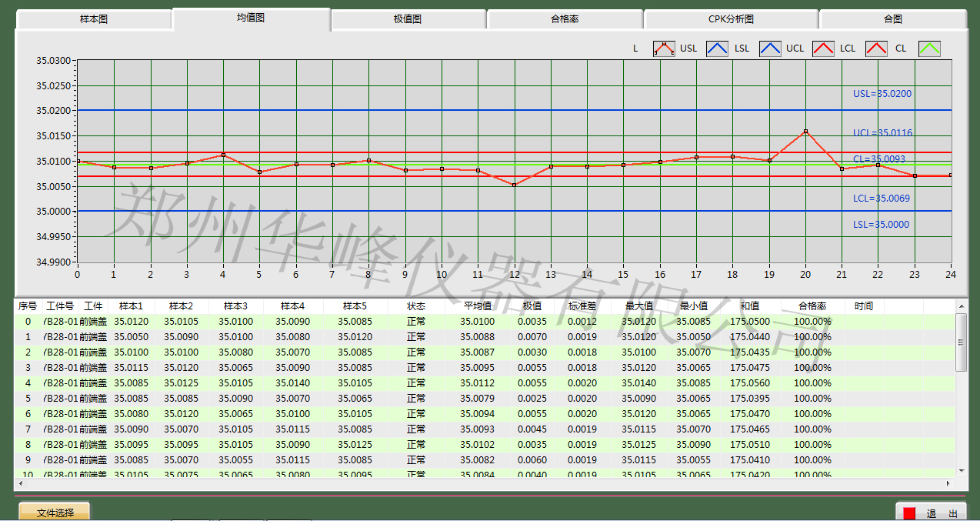Select table row with 序号 4
The height and width of the screenshot is (521, 980).
(308, 383)
